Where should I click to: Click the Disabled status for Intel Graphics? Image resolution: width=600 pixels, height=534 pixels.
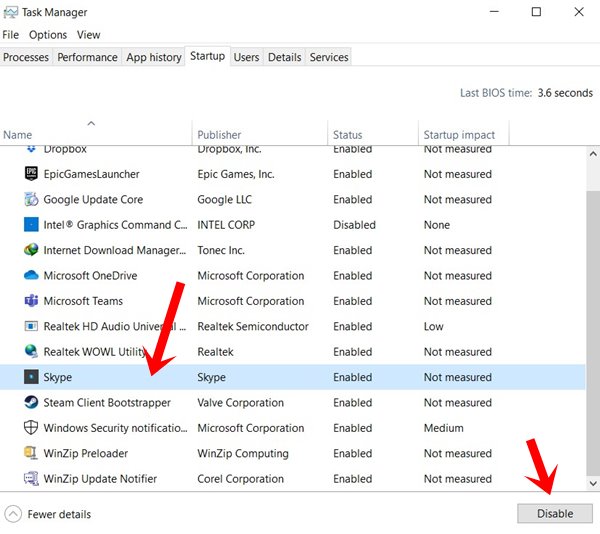(x=354, y=225)
